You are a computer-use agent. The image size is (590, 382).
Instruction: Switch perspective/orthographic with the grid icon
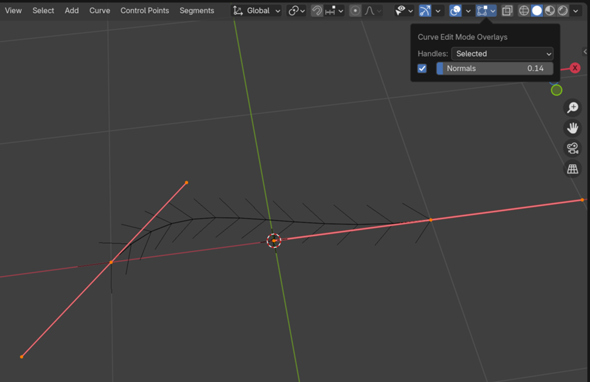pyautogui.click(x=572, y=169)
